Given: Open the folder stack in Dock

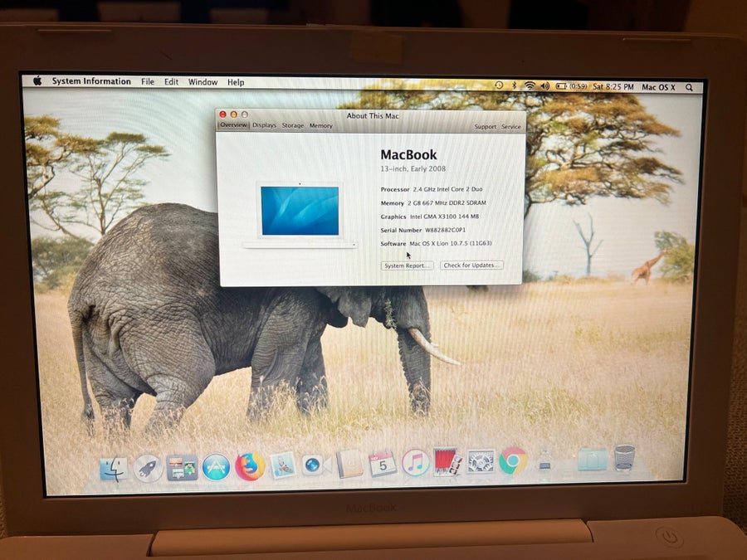Looking at the screenshot, I should click(x=592, y=459).
